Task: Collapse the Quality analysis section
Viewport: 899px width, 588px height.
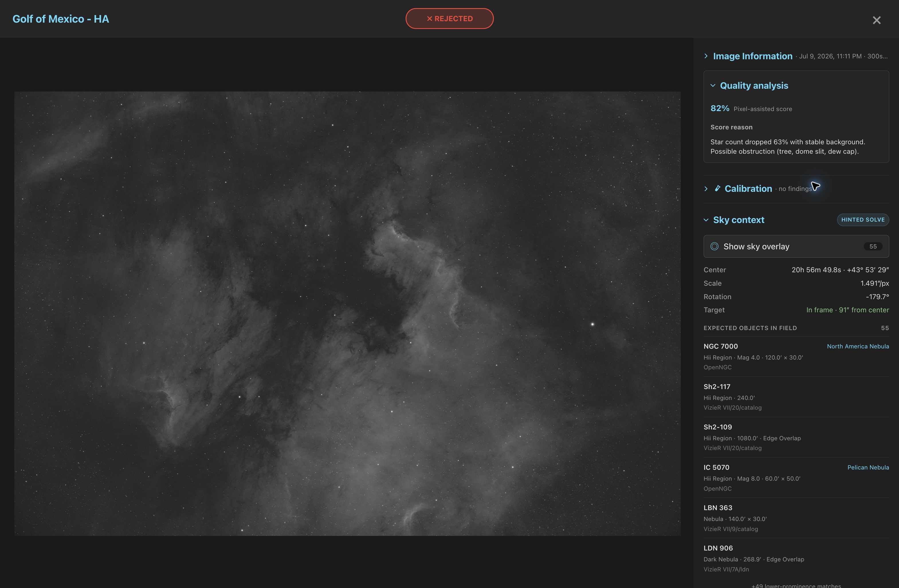Action: [713, 86]
